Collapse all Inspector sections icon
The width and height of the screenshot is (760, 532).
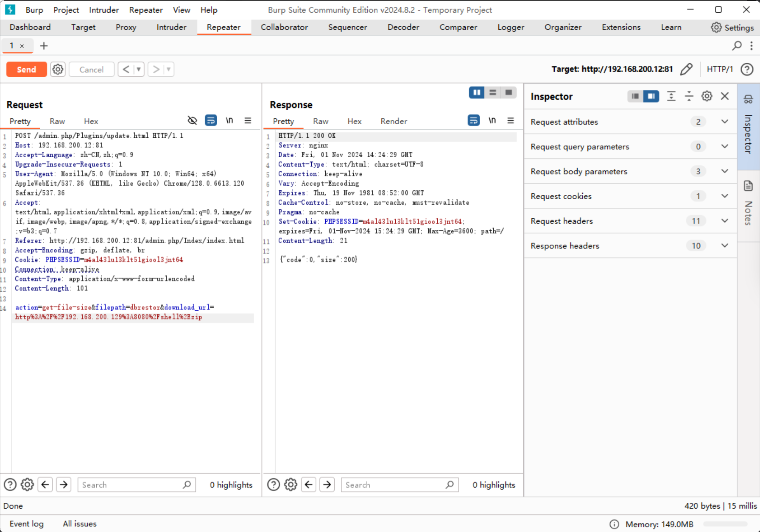pyautogui.click(x=689, y=96)
